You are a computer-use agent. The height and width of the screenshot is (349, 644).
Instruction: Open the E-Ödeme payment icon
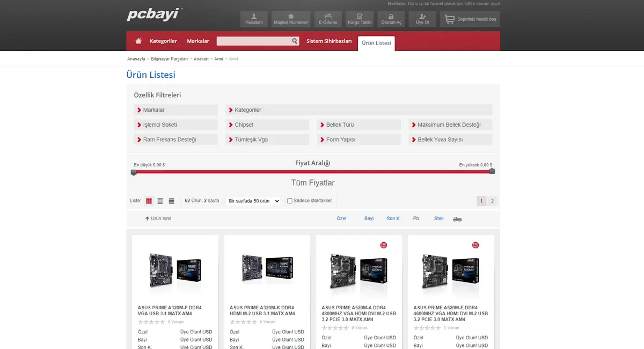(x=328, y=19)
